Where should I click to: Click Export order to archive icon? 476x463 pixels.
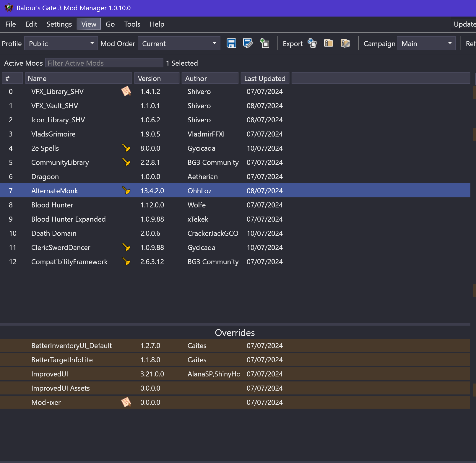(329, 43)
